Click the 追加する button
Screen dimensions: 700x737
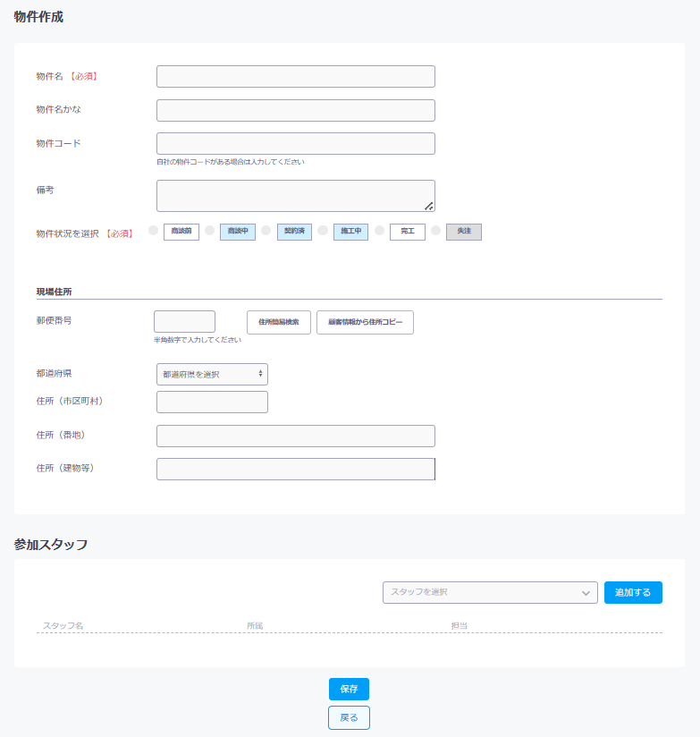click(633, 592)
